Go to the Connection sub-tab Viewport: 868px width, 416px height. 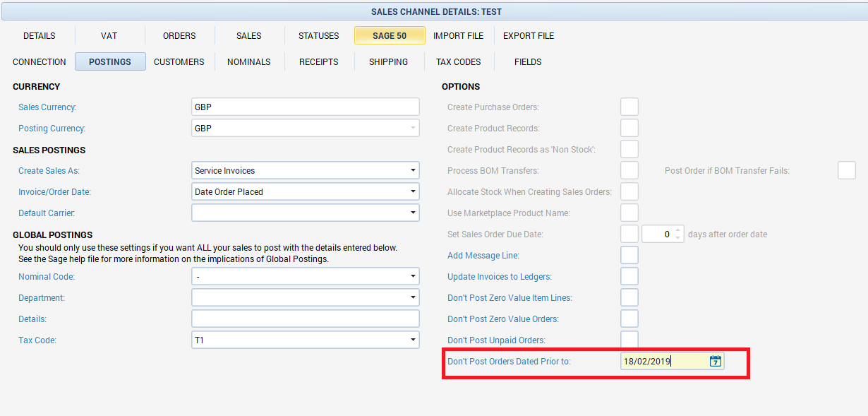pos(40,62)
